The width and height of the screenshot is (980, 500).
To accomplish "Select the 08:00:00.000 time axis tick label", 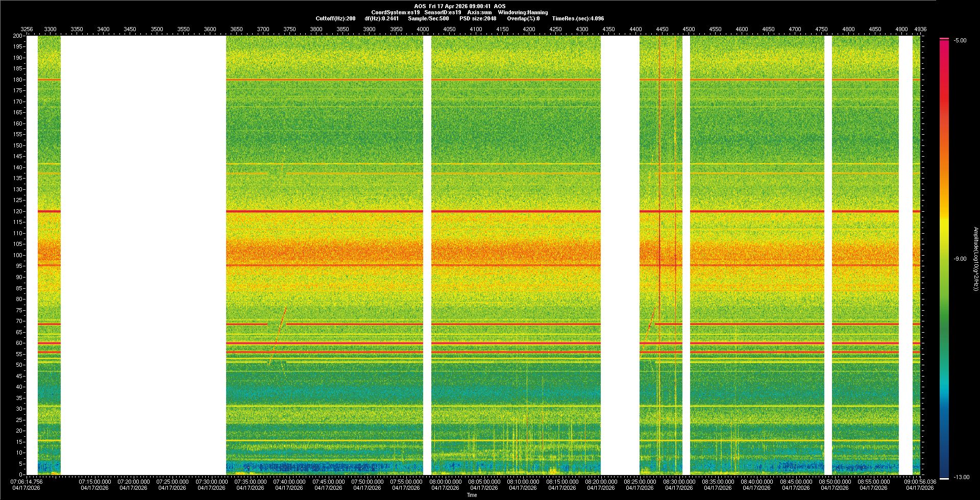I will (445, 482).
